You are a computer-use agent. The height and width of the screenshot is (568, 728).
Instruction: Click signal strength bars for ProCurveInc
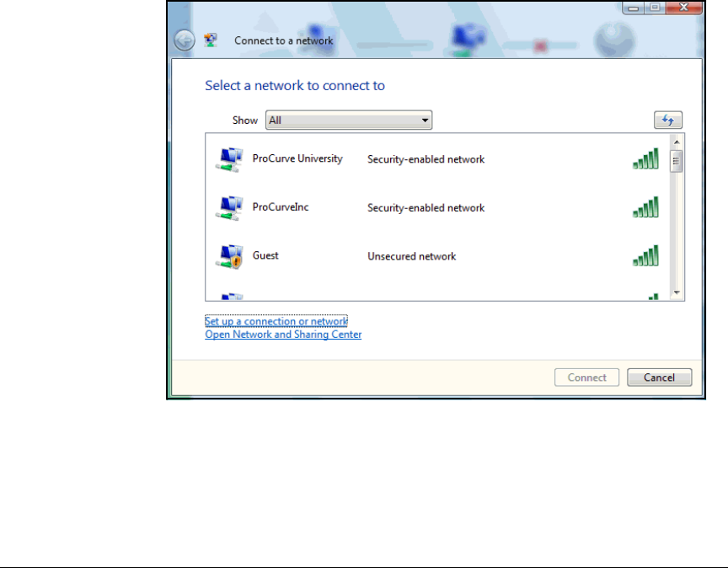(645, 206)
